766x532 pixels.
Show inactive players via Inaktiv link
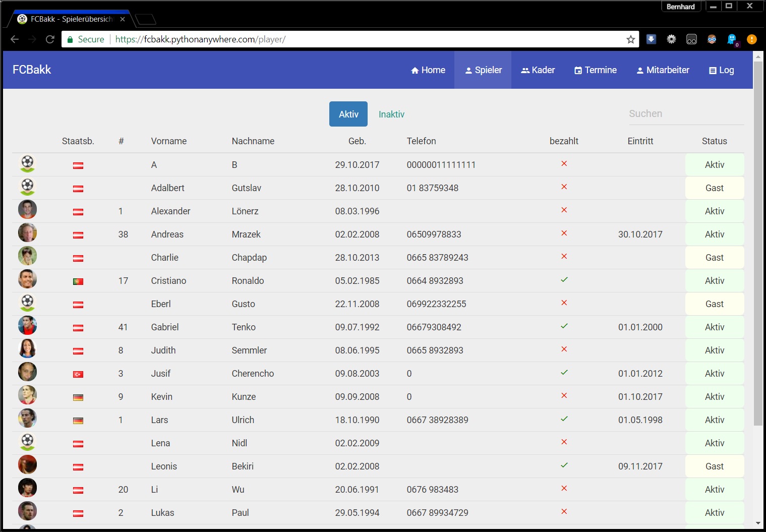point(391,114)
